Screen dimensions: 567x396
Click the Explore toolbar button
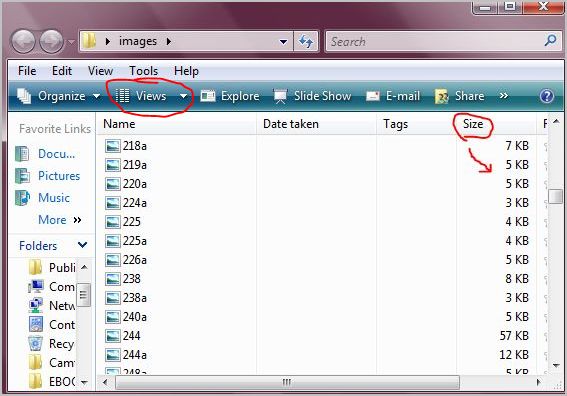[x=230, y=96]
